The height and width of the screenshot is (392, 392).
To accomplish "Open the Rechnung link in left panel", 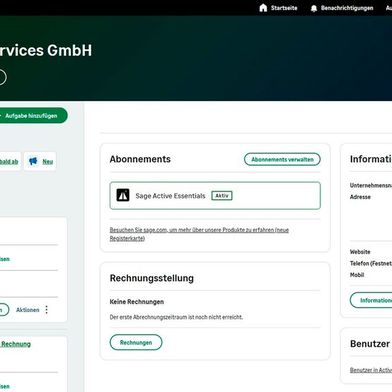I will tap(16, 344).
